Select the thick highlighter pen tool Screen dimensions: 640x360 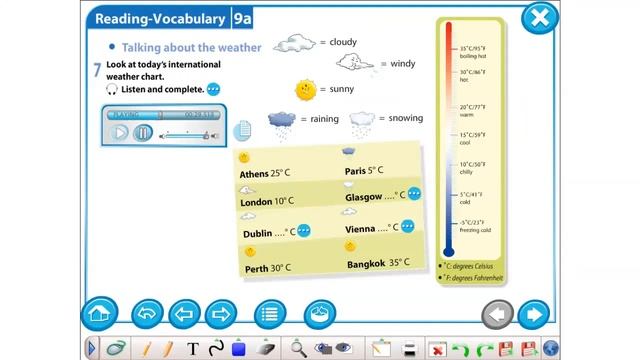168,349
